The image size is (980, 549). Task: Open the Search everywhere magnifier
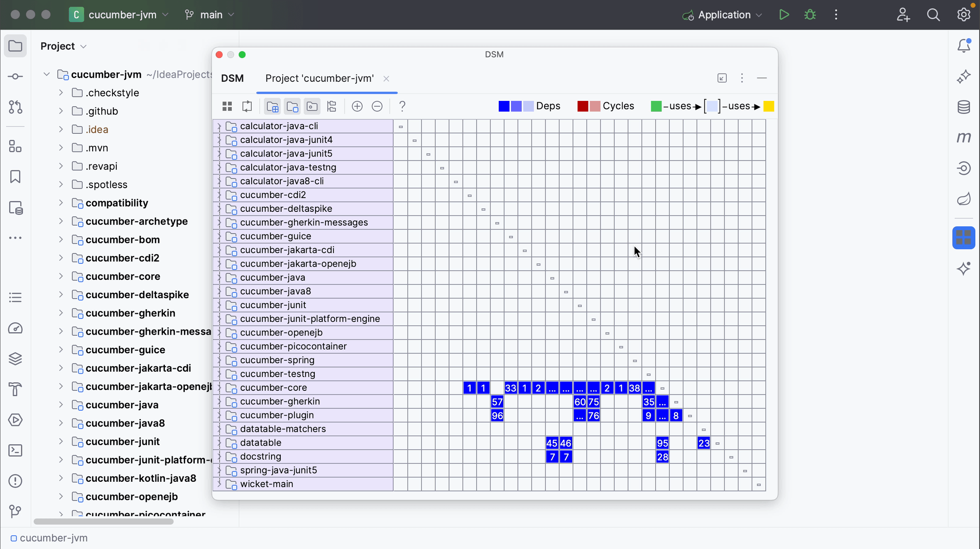point(934,15)
